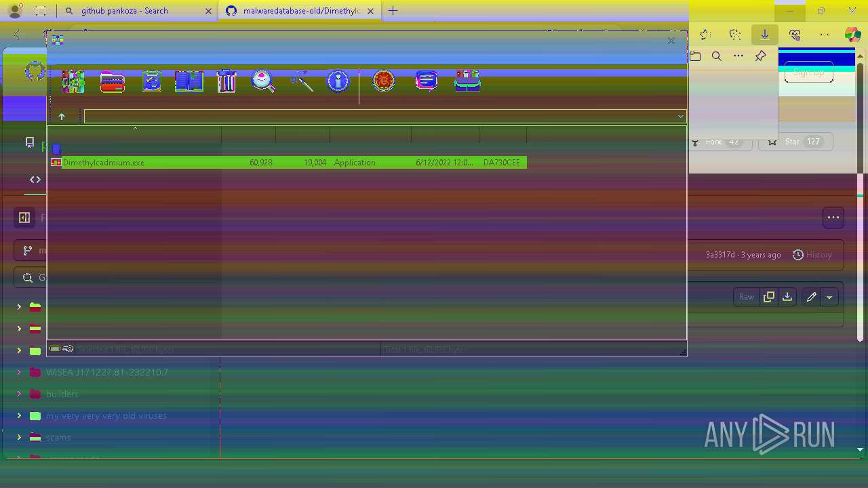The image size is (868, 488).
Task: Close the github pankoza Search tab
Action: pos(208,11)
